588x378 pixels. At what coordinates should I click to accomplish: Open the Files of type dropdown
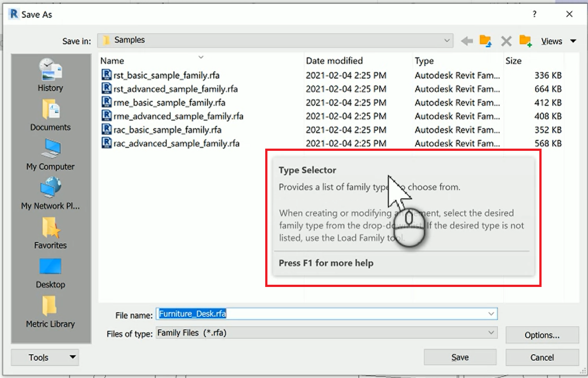point(491,332)
